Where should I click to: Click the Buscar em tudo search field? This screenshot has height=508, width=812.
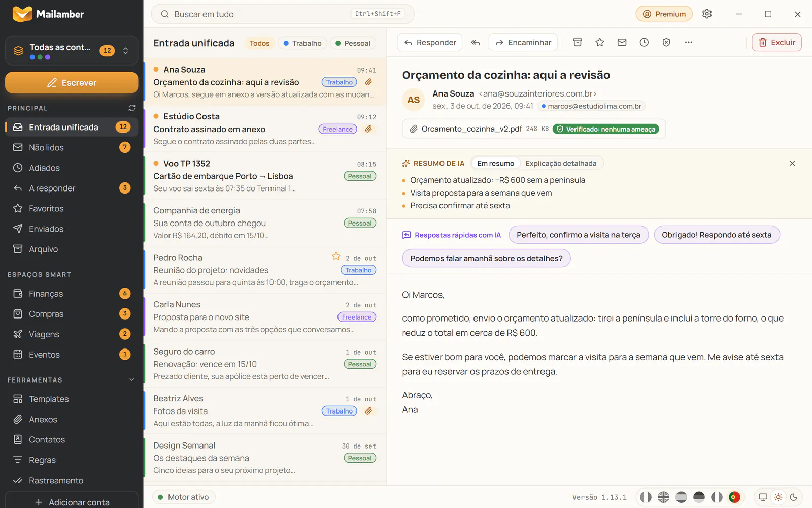283,14
